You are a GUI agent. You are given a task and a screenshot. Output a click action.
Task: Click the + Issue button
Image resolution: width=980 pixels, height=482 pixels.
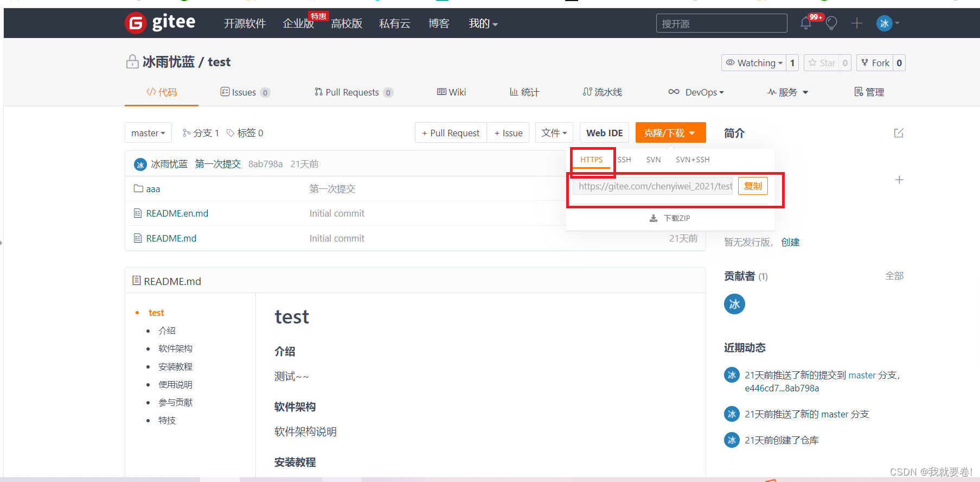[x=509, y=133]
